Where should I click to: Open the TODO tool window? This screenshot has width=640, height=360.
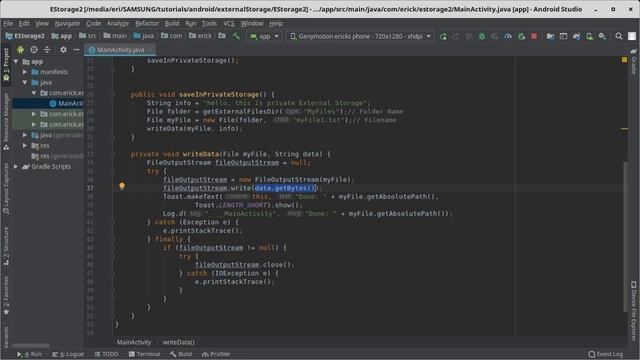[x=107, y=354]
